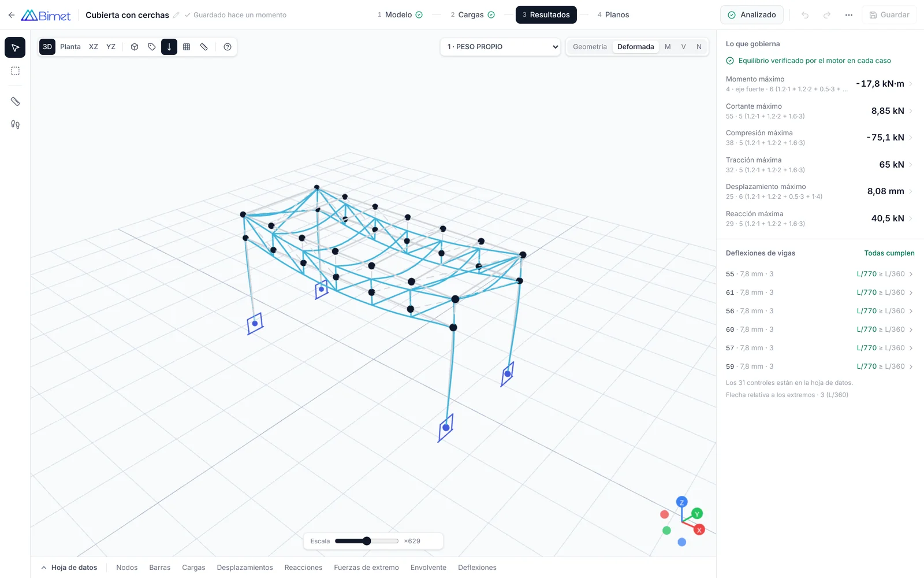Adjust the Escala deformation slider
The width and height of the screenshot is (924, 578).
point(367,541)
